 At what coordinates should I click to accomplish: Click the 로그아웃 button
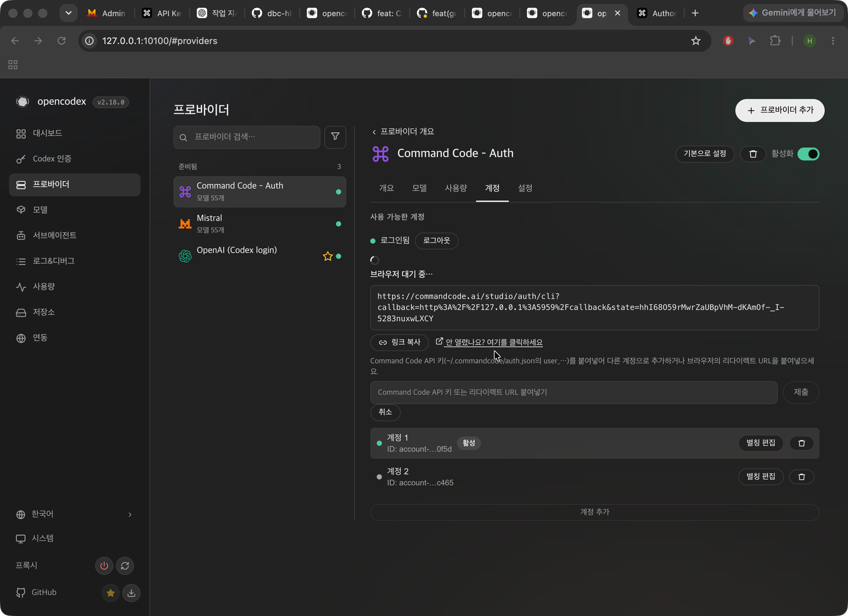437,241
